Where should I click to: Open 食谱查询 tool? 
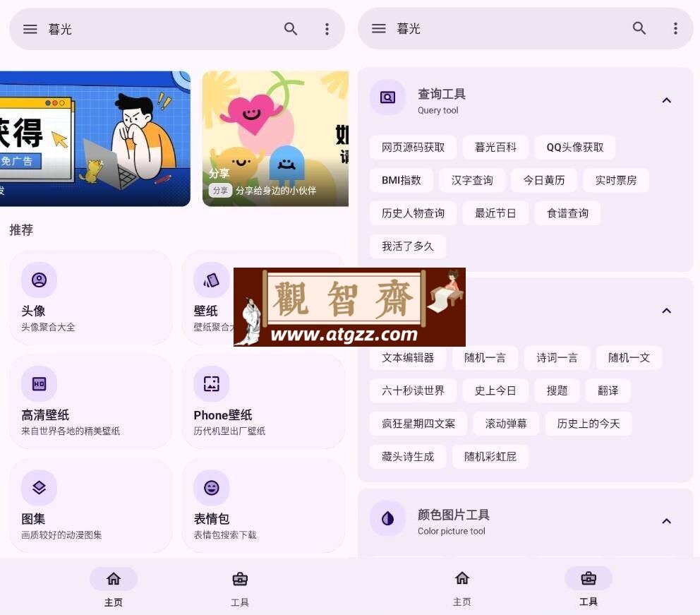pyautogui.click(x=567, y=213)
